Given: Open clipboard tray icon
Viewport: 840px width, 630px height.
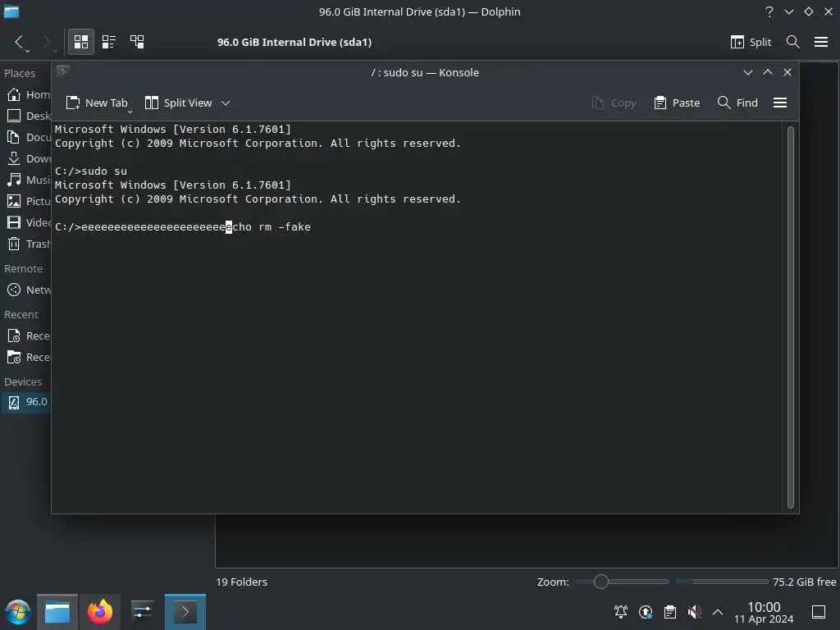Looking at the screenshot, I should (669, 612).
